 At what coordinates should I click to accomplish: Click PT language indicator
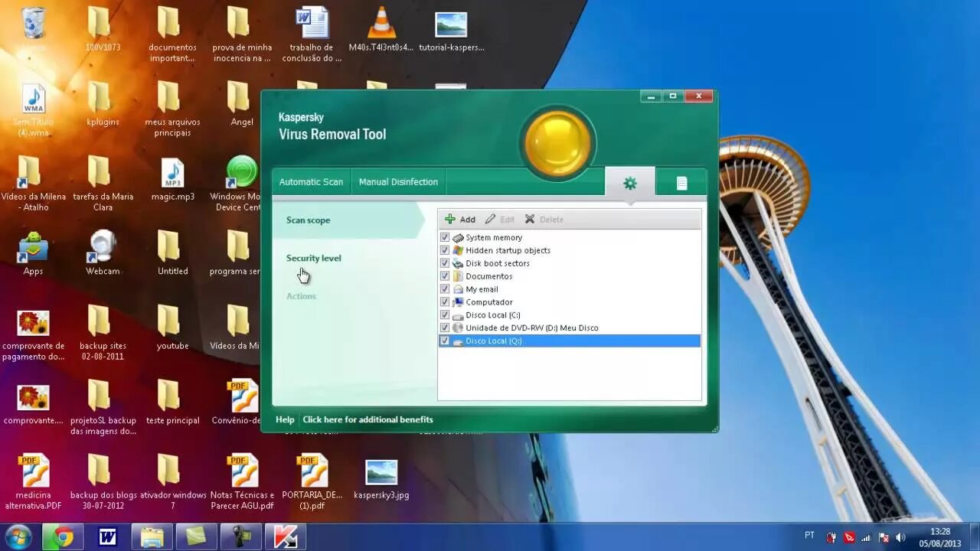(810, 536)
